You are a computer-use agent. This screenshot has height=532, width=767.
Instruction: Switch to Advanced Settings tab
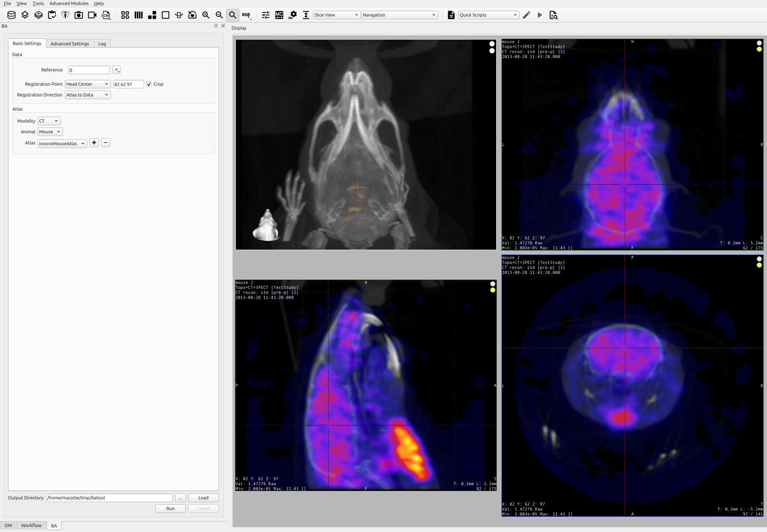click(x=70, y=43)
